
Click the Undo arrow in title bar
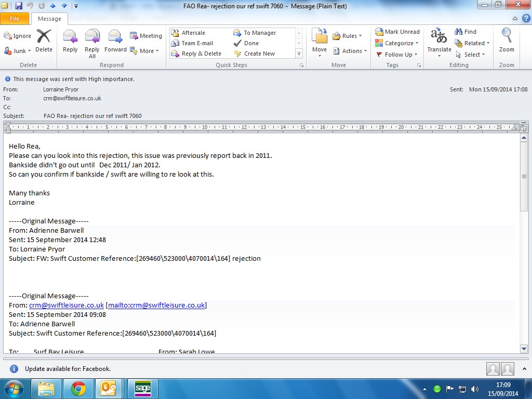(30, 6)
